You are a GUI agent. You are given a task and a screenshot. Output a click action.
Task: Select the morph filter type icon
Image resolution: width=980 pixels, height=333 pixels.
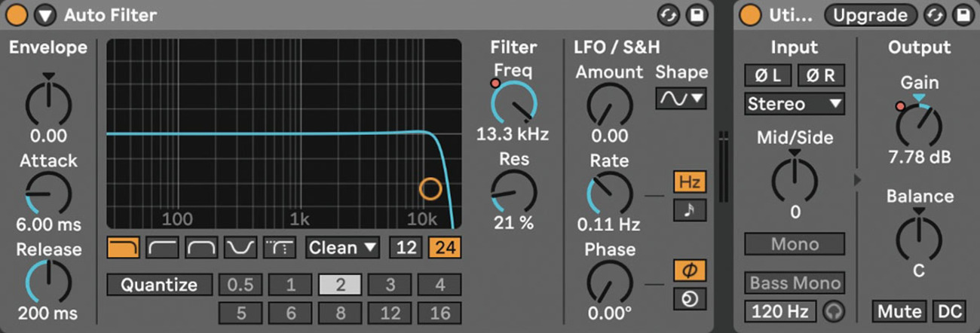tap(279, 247)
